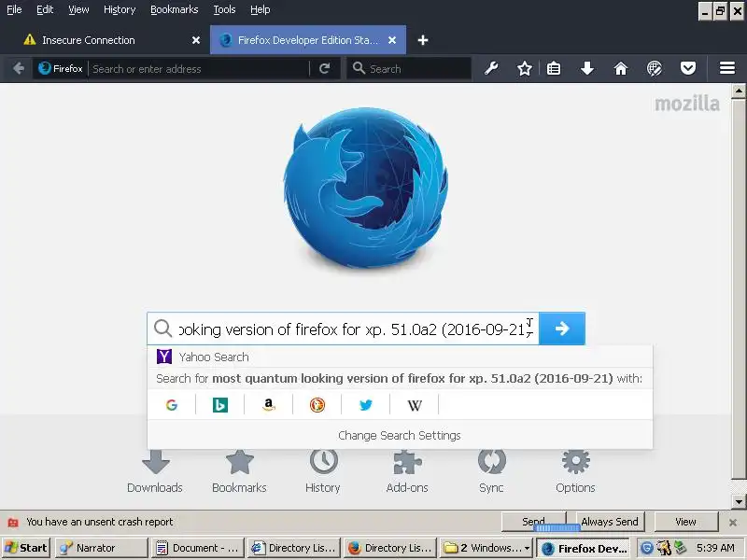Open Change Search Settings
Screen dimensions: 747x560
click(x=400, y=435)
